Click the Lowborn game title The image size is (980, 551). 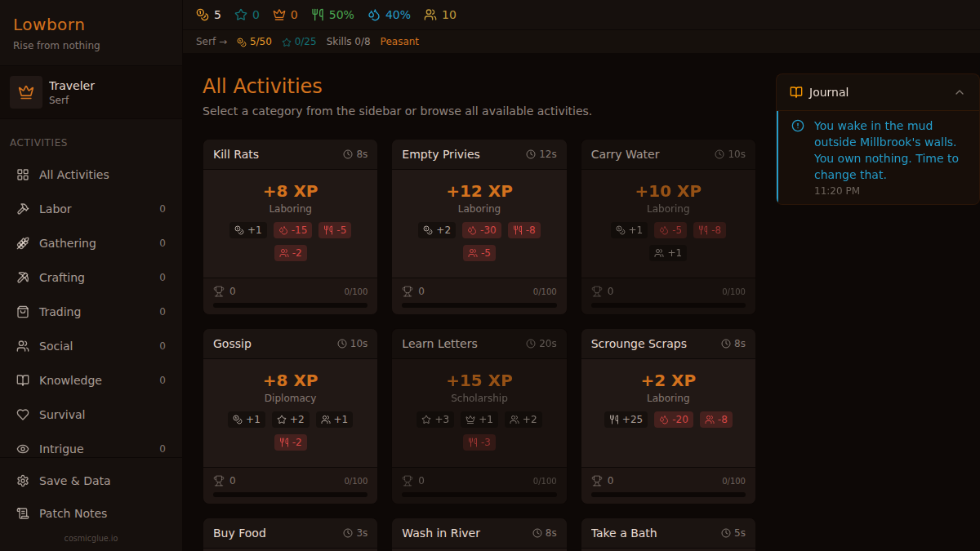coord(49,25)
